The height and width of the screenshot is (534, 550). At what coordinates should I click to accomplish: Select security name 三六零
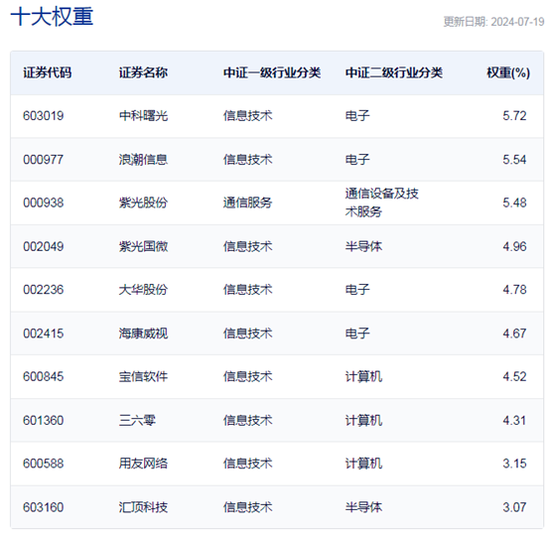(x=137, y=420)
